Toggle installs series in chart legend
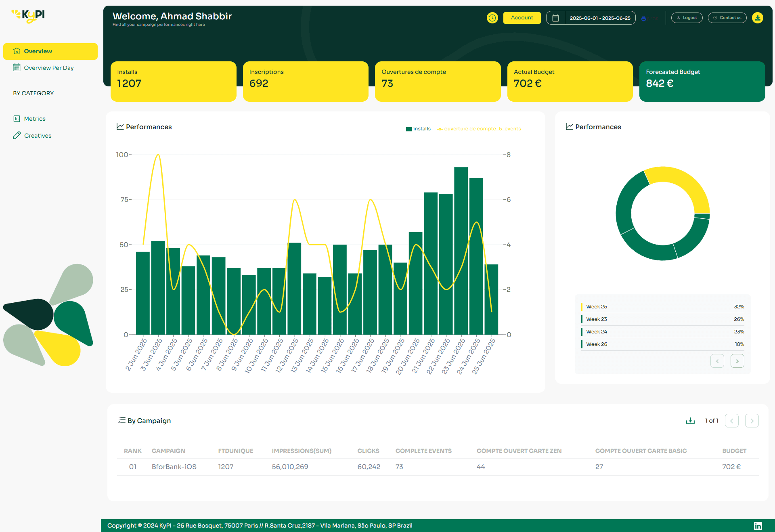The height and width of the screenshot is (532, 775). 419,129
